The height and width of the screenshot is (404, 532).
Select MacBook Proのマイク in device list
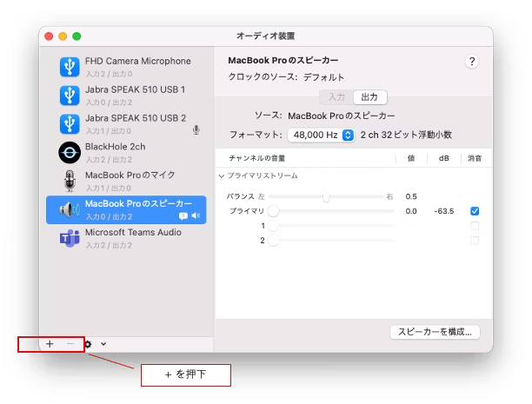[130, 175]
